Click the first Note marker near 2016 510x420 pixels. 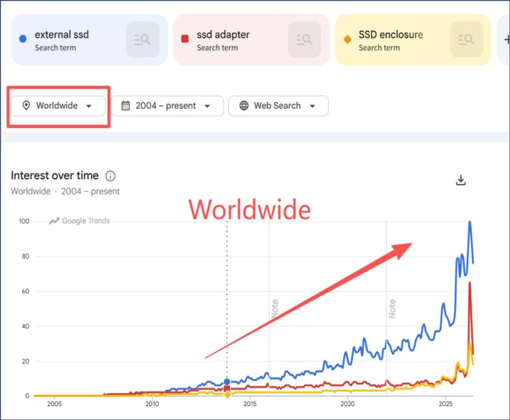click(x=274, y=309)
